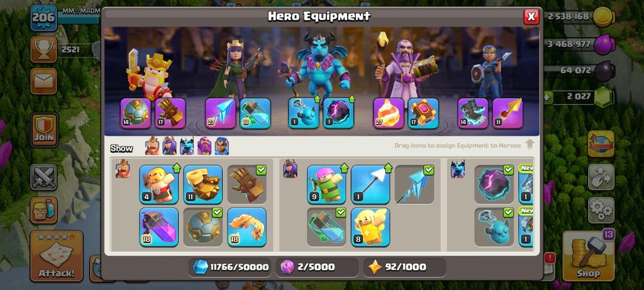Open the mail inbox envelope
Screen dimensions: 644x290
[x=43, y=81]
